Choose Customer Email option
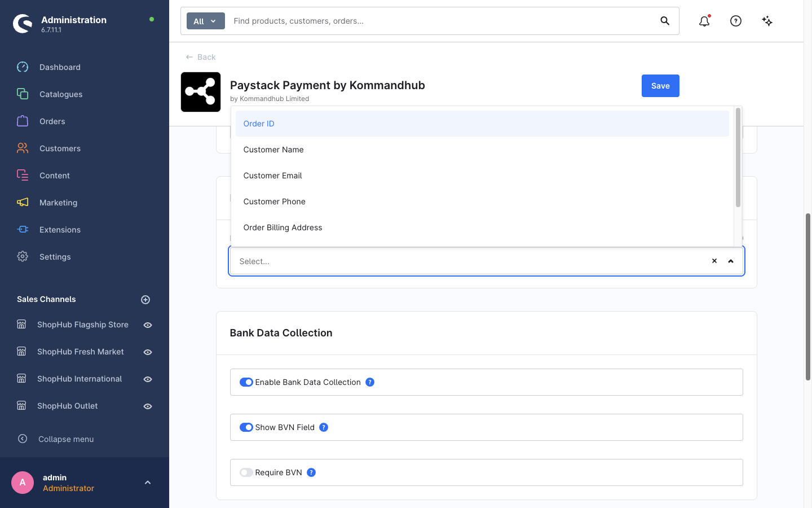Image resolution: width=812 pixels, height=508 pixels. pos(482,176)
